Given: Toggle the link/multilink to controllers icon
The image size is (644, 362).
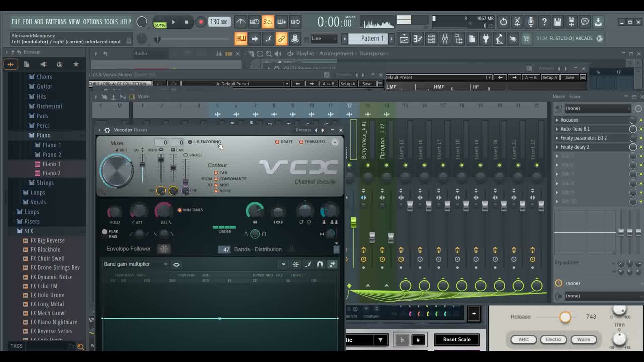Looking at the screenshot, I should coord(281,39).
